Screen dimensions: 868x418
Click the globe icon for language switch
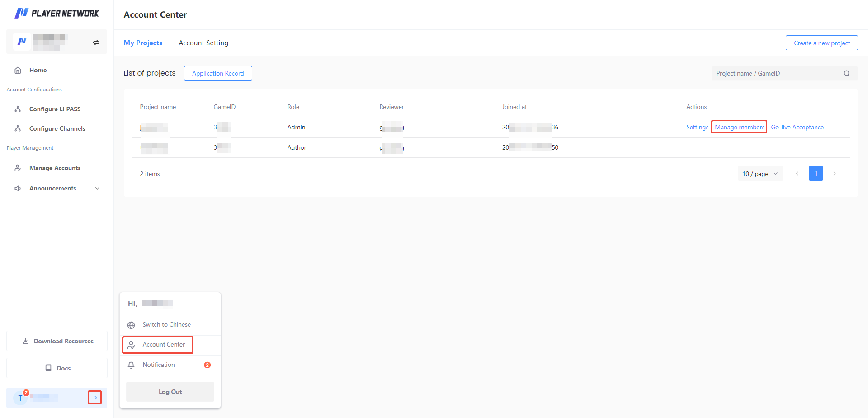pos(131,325)
